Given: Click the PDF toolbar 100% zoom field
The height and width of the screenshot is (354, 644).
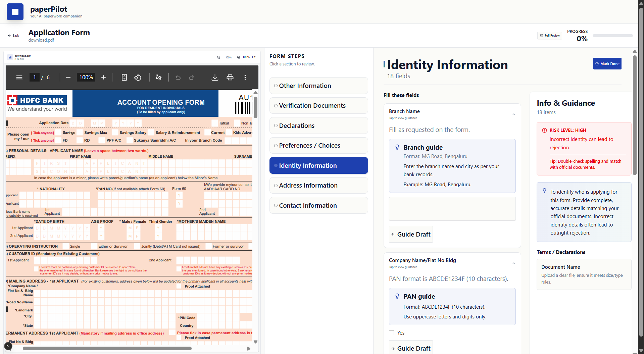Looking at the screenshot, I should click(86, 78).
